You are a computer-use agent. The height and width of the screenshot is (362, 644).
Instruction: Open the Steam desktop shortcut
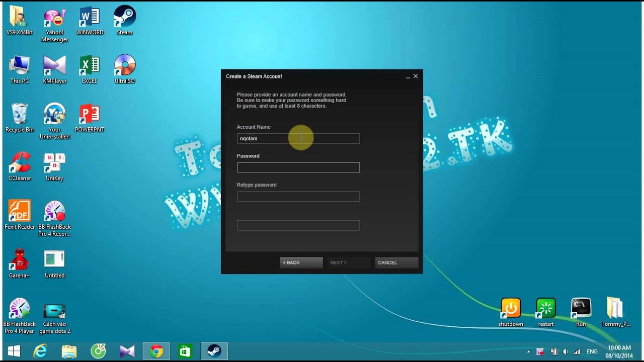[124, 20]
